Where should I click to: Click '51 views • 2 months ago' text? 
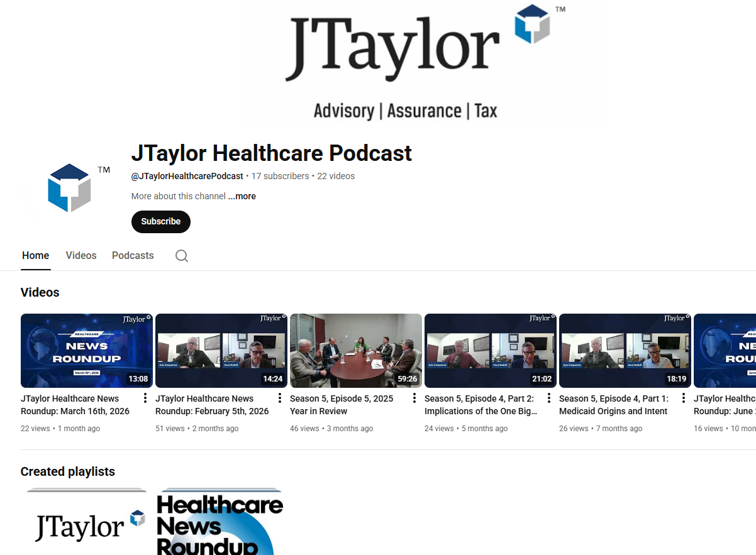(x=197, y=429)
